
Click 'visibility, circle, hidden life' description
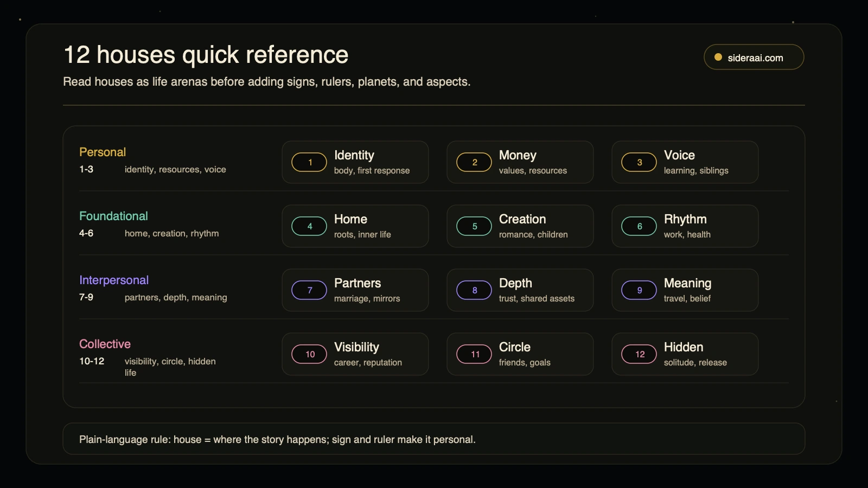[x=170, y=367]
